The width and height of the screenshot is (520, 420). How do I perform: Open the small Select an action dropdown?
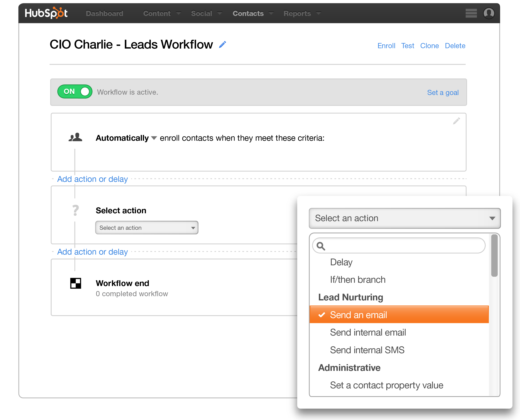tap(147, 228)
